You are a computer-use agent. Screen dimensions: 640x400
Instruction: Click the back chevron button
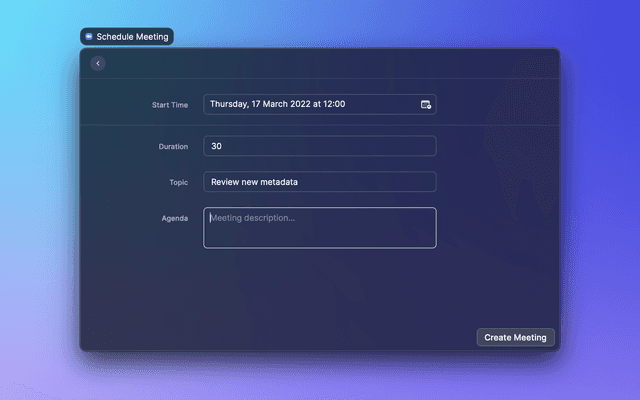97,64
